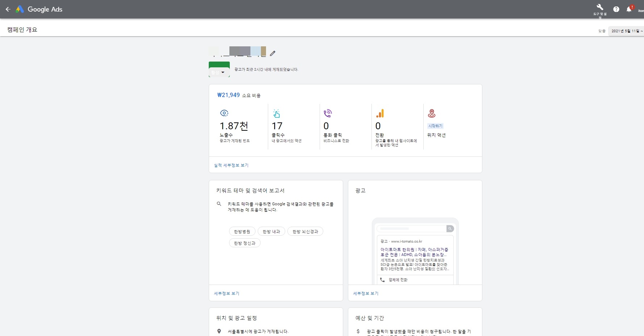Click the 키워드 테마 및 검색어 보고서 heading
This screenshot has height=336, width=644.
coord(250,190)
